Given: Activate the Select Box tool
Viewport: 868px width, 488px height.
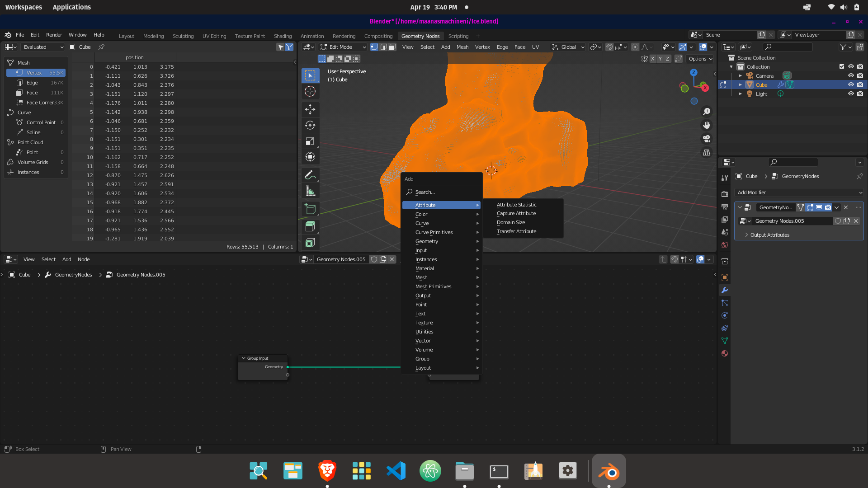Looking at the screenshot, I should click(310, 75).
